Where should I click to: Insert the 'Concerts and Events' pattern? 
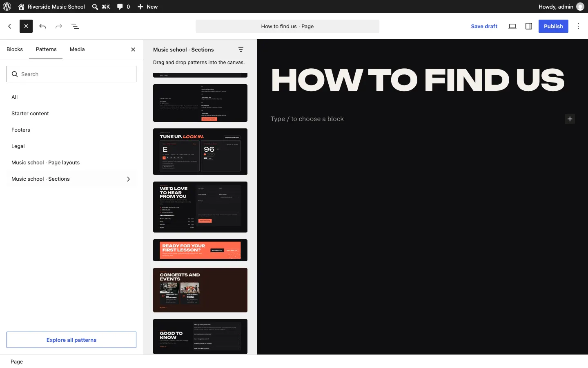click(200, 290)
